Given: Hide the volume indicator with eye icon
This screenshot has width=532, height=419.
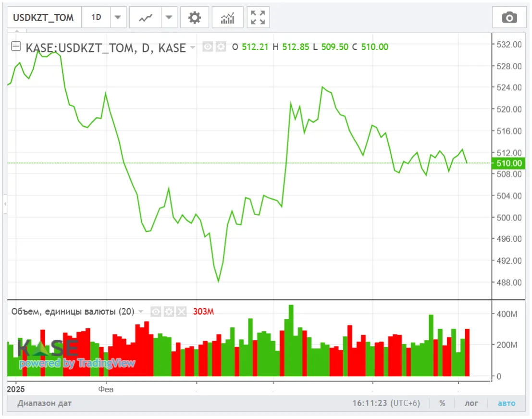Looking at the screenshot, I should tap(156, 311).
